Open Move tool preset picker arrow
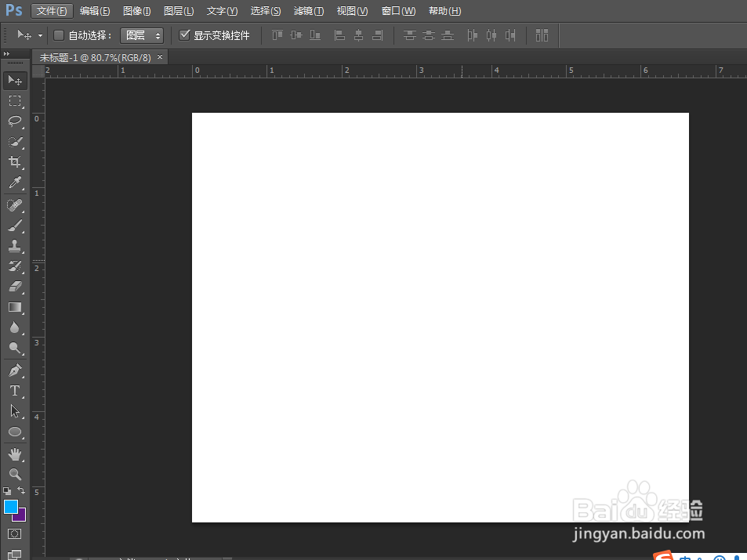Image resolution: width=747 pixels, height=560 pixels. (x=41, y=36)
